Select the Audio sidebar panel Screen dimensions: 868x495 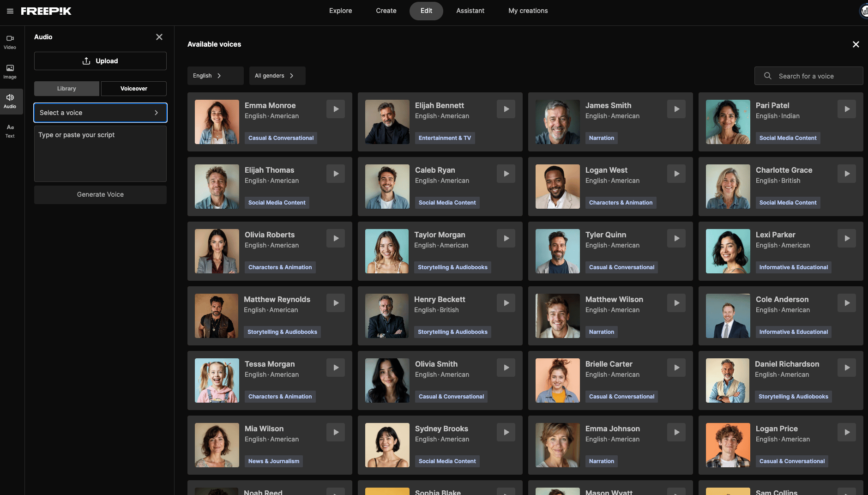(x=10, y=101)
